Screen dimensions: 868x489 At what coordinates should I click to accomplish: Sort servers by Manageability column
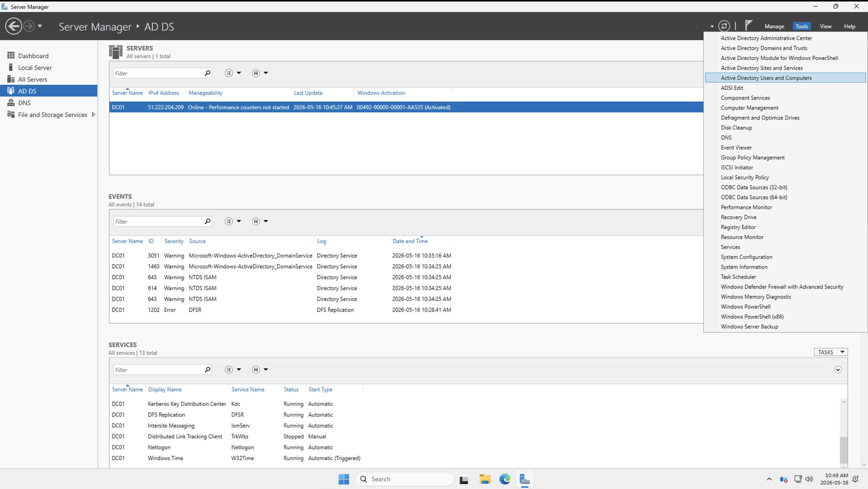click(x=205, y=93)
